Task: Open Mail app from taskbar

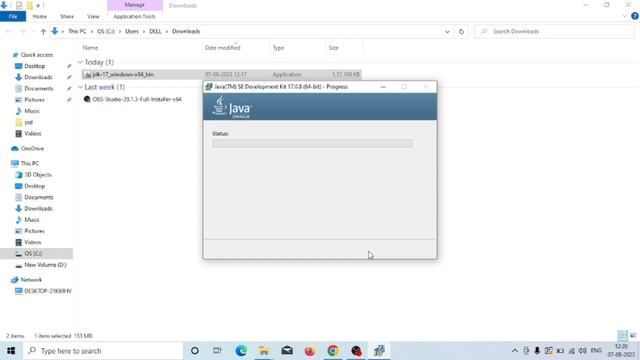Action: point(287,351)
